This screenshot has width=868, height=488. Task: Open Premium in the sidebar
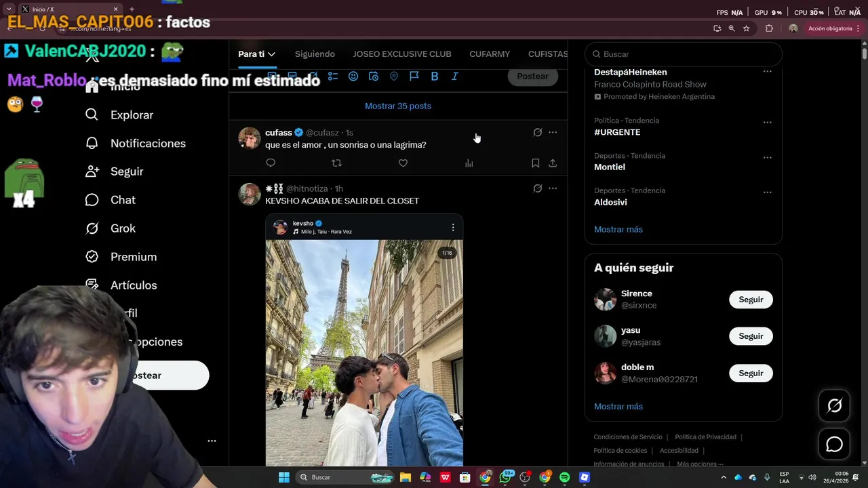pyautogui.click(x=121, y=257)
